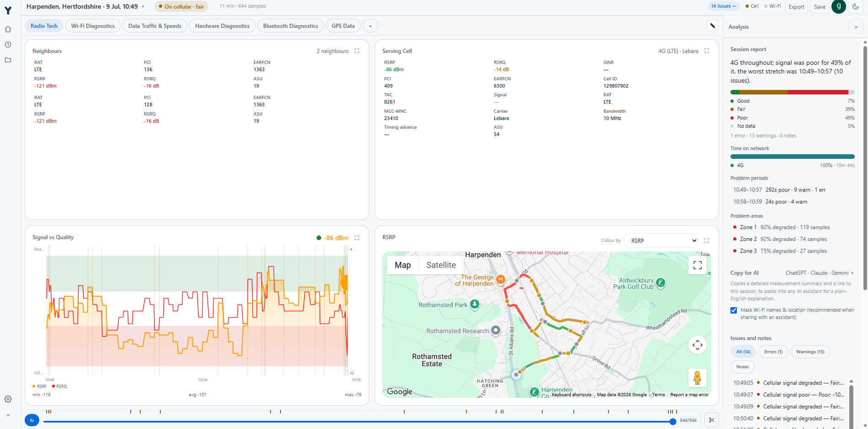Click the Export button
Viewport: 868px width, 429px height.
coord(796,7)
